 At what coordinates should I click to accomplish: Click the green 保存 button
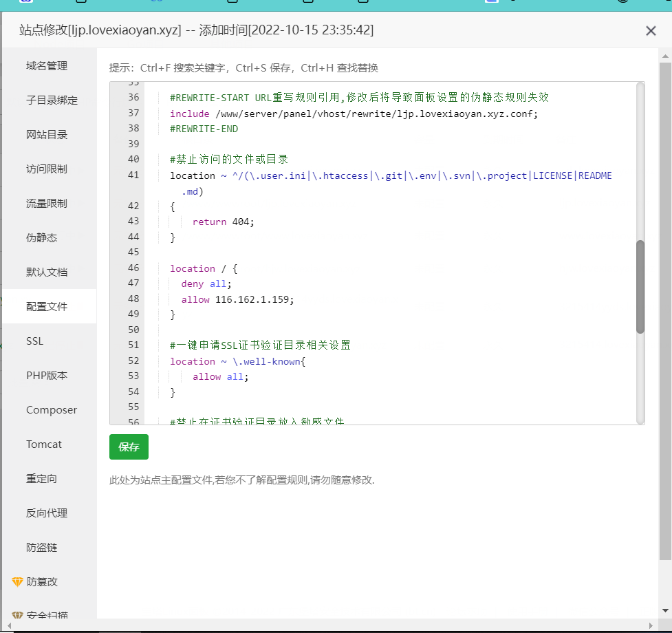tap(129, 447)
